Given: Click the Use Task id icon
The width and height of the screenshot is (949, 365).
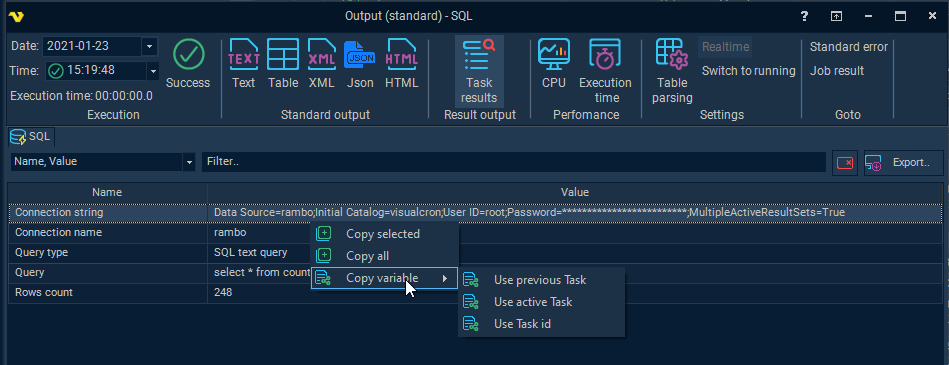Looking at the screenshot, I should click(x=471, y=324).
